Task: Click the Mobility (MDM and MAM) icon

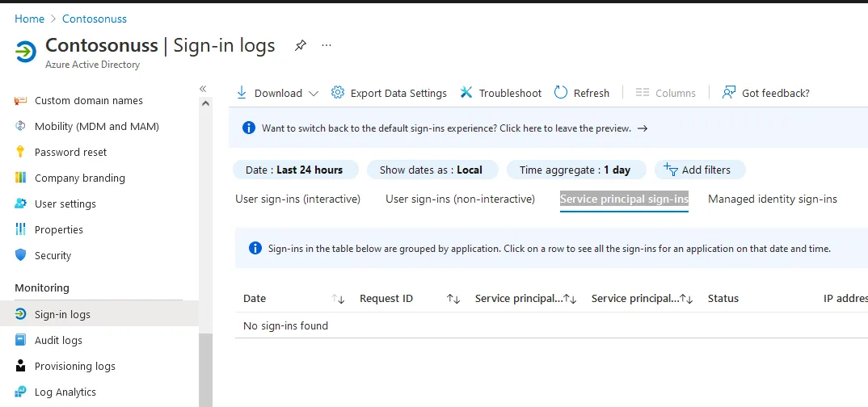Action: pos(20,126)
